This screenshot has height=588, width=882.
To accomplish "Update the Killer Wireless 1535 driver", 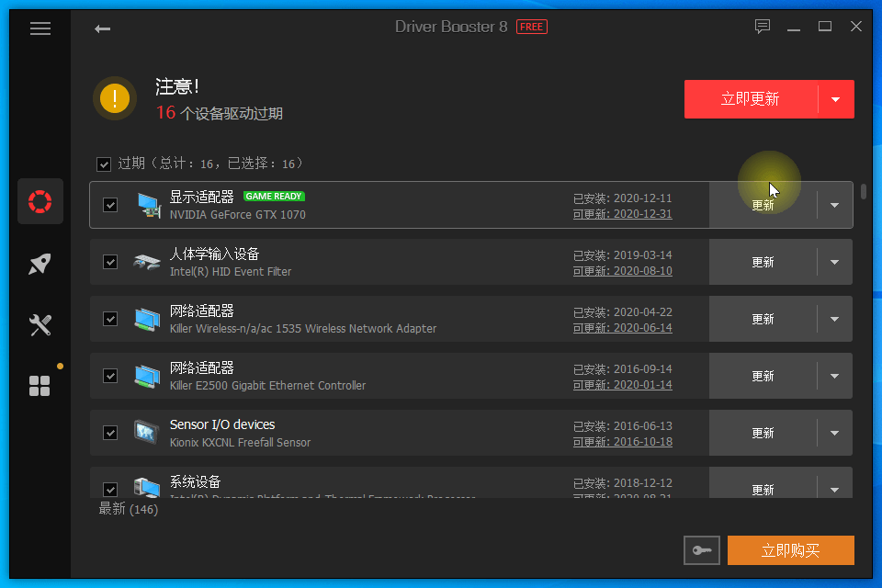I will point(763,319).
